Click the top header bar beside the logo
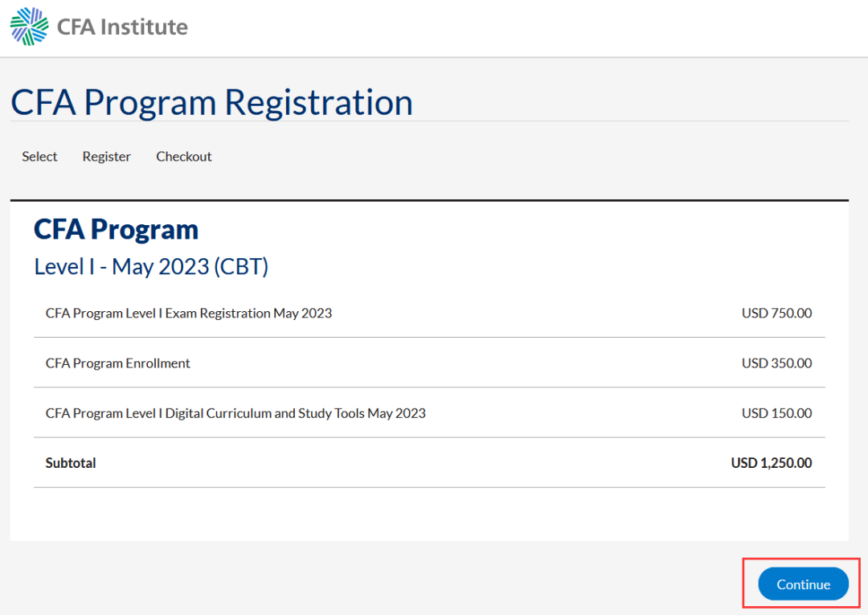 click(526, 27)
